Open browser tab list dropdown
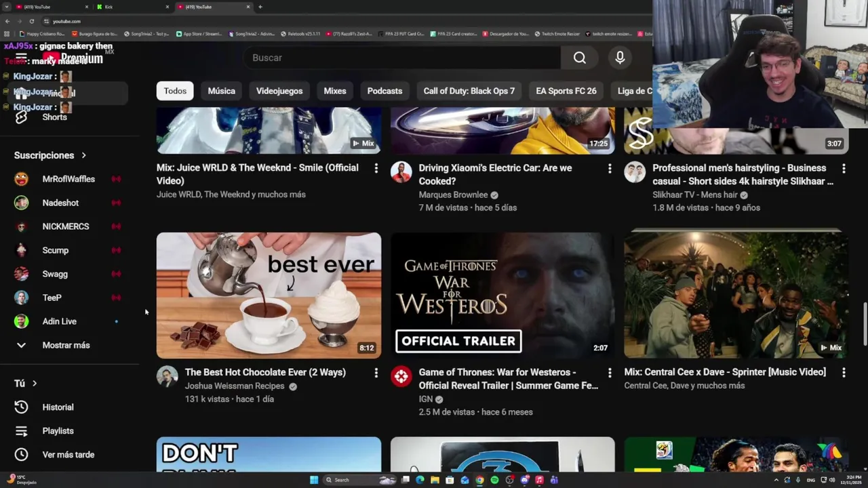The width and height of the screenshot is (868, 488). coord(7,7)
